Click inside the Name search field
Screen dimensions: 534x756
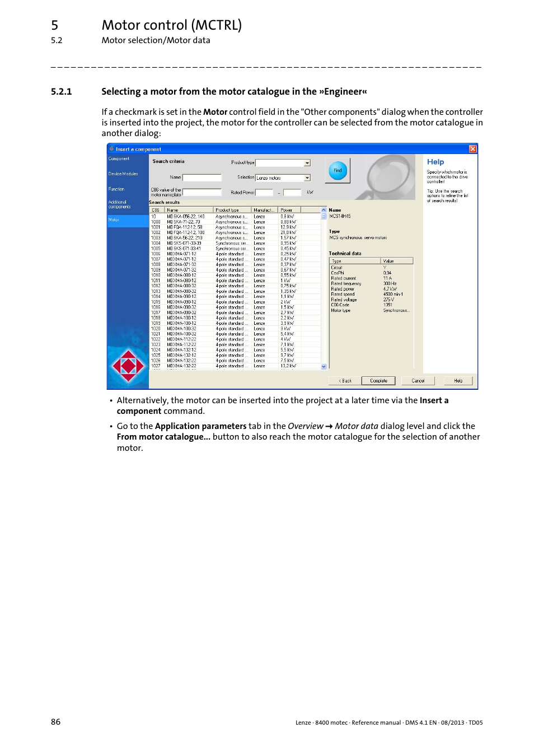[x=202, y=177]
